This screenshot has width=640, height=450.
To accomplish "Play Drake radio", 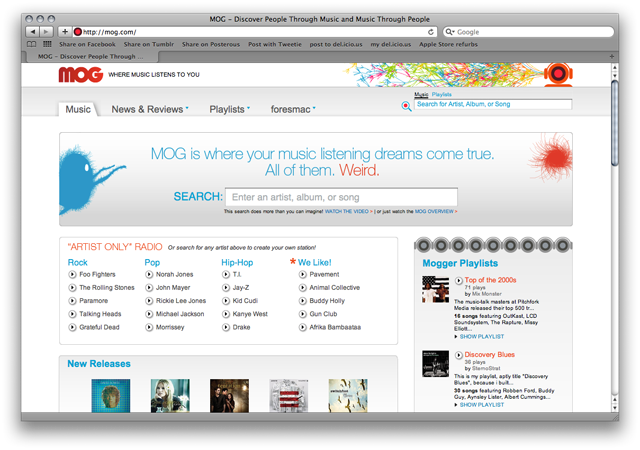I will point(226,327).
